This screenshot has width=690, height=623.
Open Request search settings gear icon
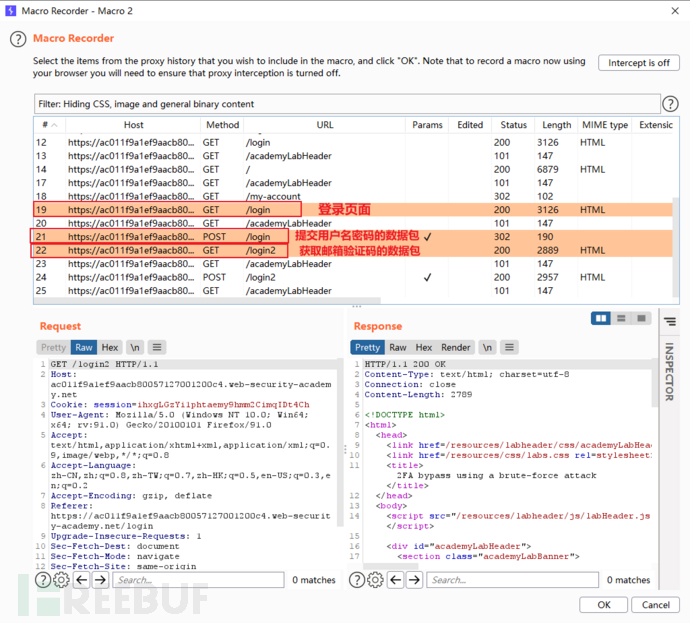point(62,580)
